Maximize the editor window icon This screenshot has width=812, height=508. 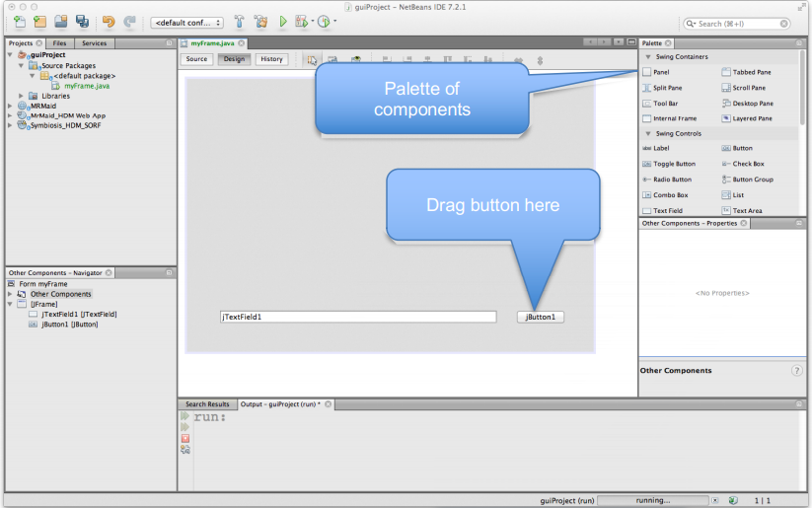(631, 42)
